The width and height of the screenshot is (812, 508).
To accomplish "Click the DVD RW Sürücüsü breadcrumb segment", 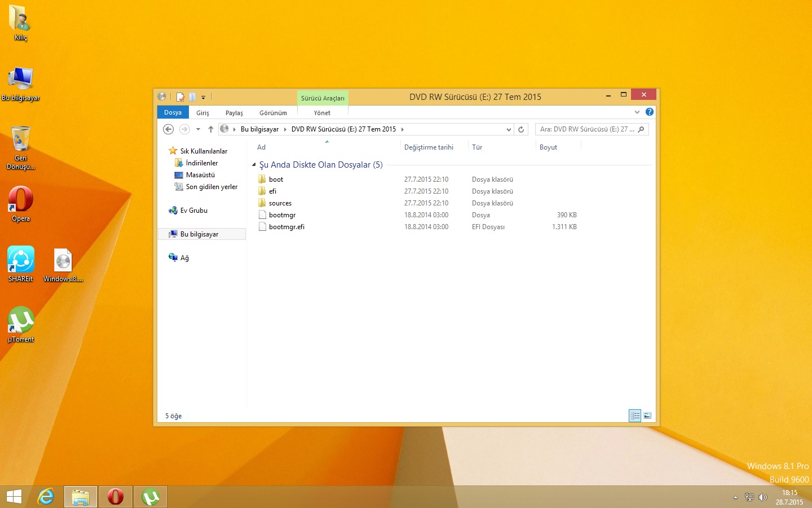I will pos(343,129).
